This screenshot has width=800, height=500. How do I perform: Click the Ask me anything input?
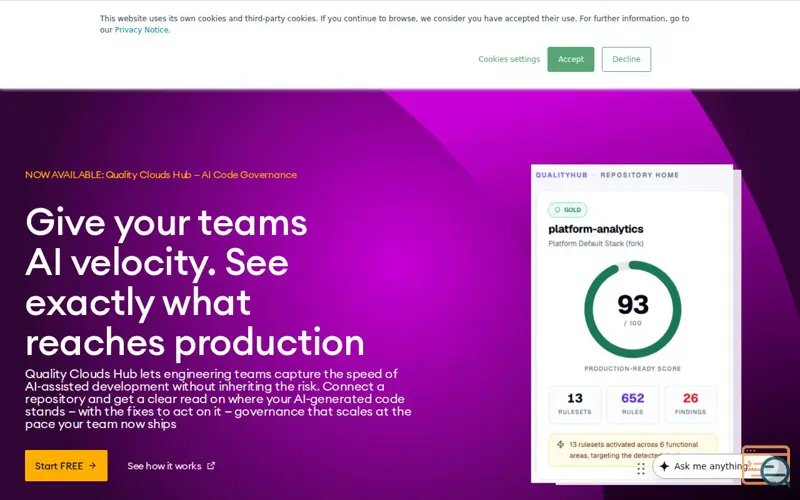(x=709, y=466)
